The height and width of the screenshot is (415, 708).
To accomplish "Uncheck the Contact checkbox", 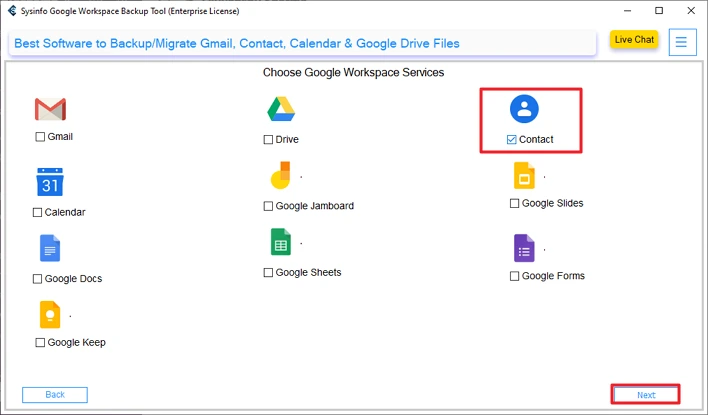I will 512,140.
